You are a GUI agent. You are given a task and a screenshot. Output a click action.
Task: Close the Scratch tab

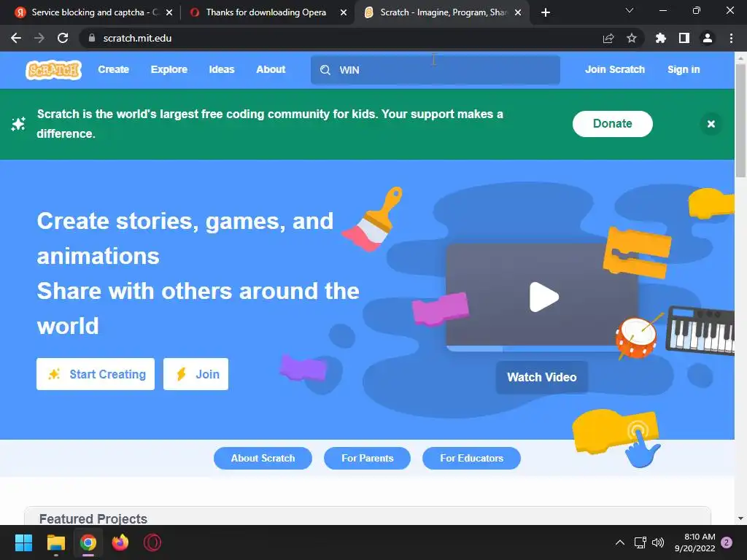click(518, 12)
